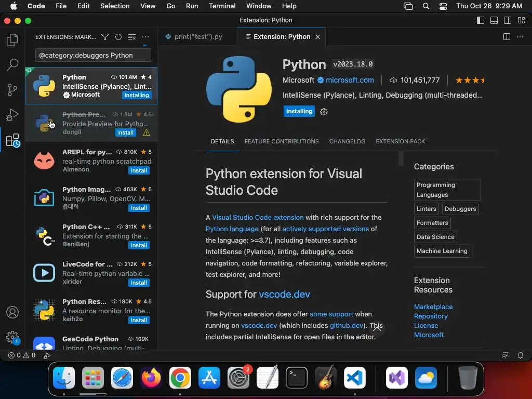Open Extensions views and more actions
The width and height of the screenshot is (532, 399).
pos(145,37)
